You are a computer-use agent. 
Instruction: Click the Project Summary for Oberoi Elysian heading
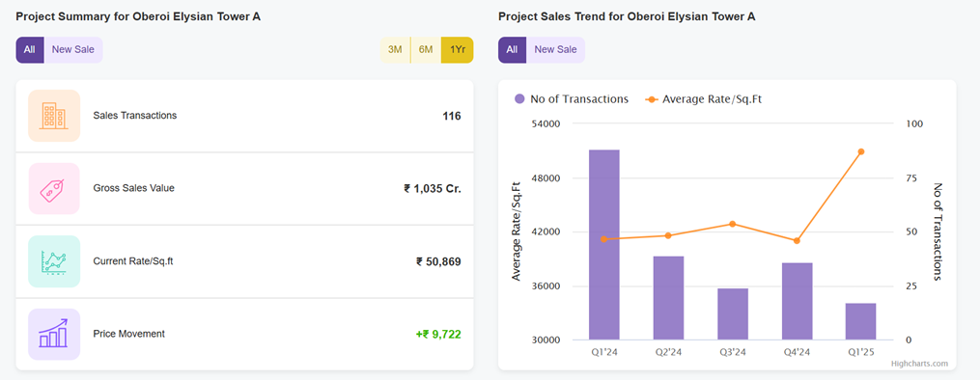click(x=138, y=16)
